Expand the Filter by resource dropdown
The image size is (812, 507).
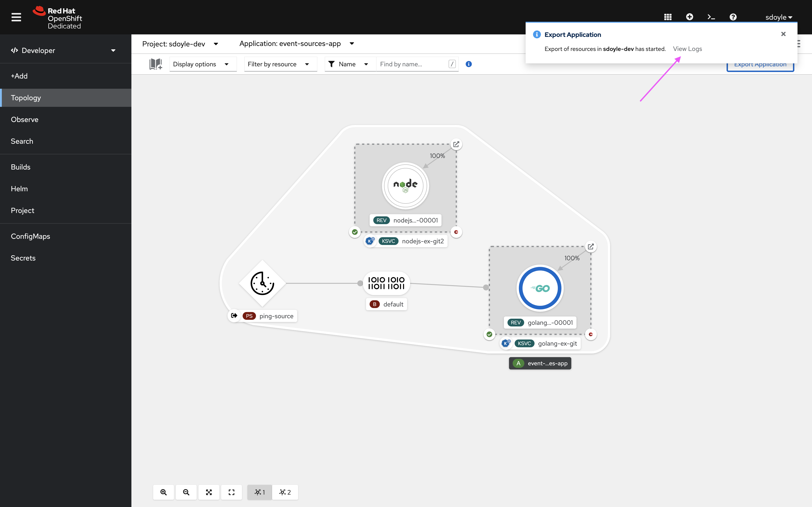(279, 64)
